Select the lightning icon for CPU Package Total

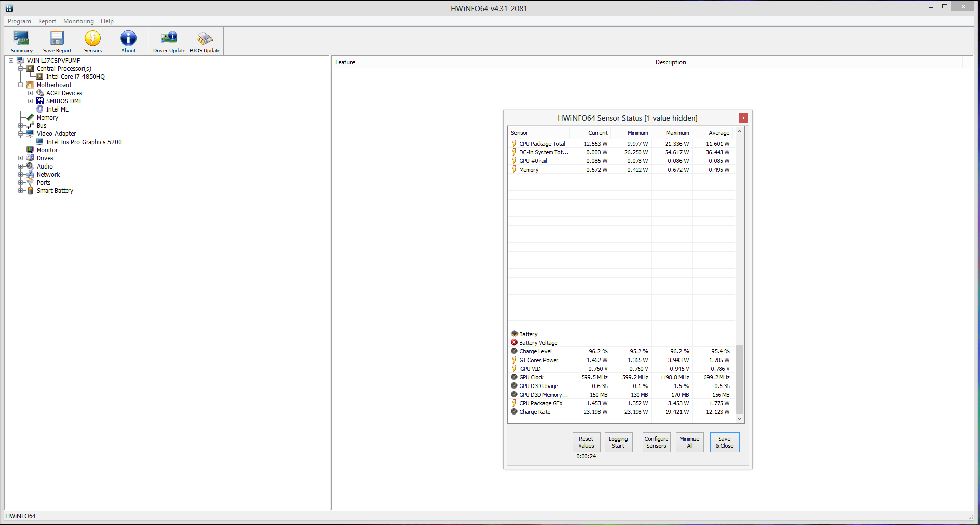pyautogui.click(x=514, y=144)
